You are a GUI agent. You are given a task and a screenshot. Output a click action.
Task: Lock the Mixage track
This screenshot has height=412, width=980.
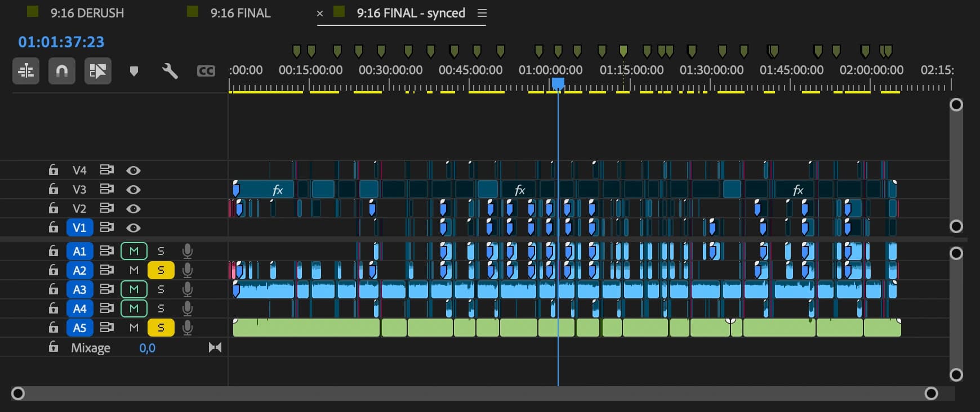coord(53,347)
